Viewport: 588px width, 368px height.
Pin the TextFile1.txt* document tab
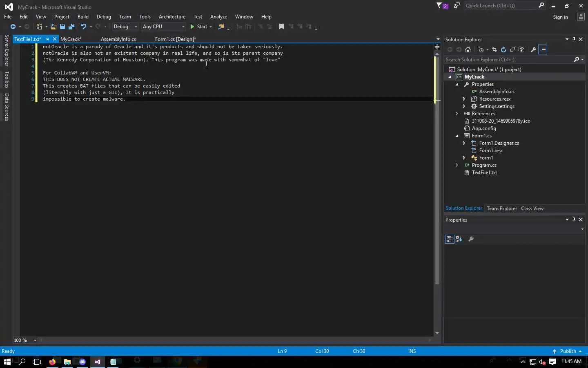point(47,39)
